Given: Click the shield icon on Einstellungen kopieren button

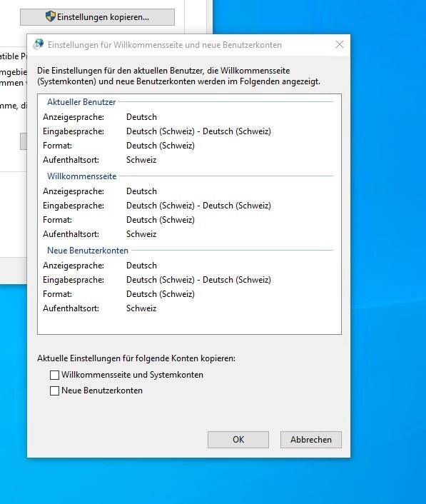Looking at the screenshot, I should pyautogui.click(x=50, y=16).
